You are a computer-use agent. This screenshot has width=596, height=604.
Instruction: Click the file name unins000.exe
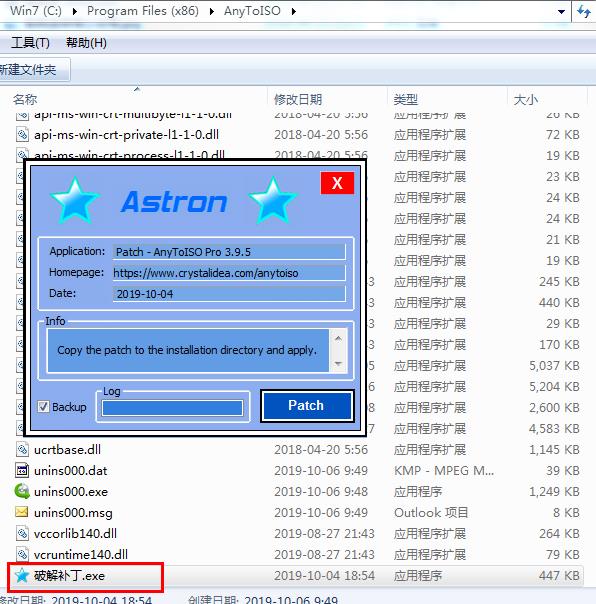[x=71, y=492]
